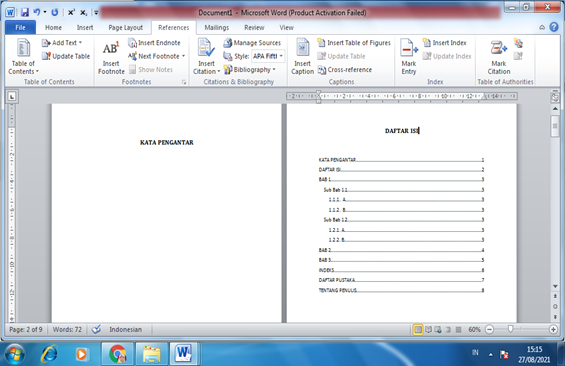The width and height of the screenshot is (565, 366).
Task: Click the 60% zoom level button
Action: point(474,329)
